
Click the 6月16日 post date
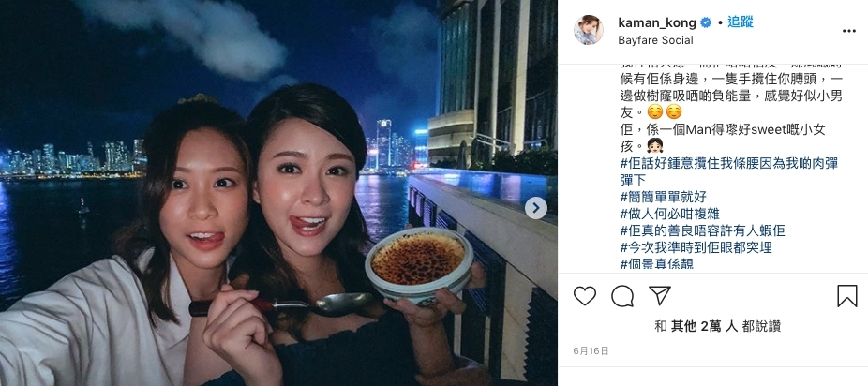coord(591,351)
